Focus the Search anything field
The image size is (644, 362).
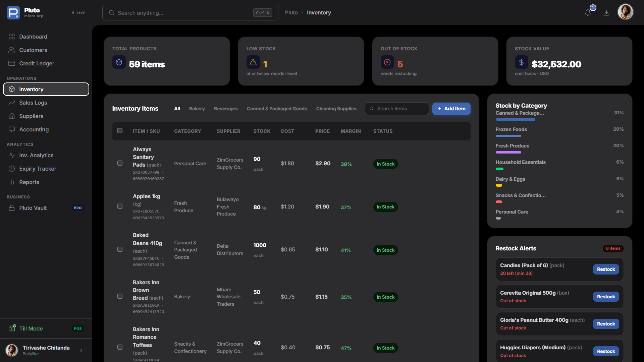190,13
